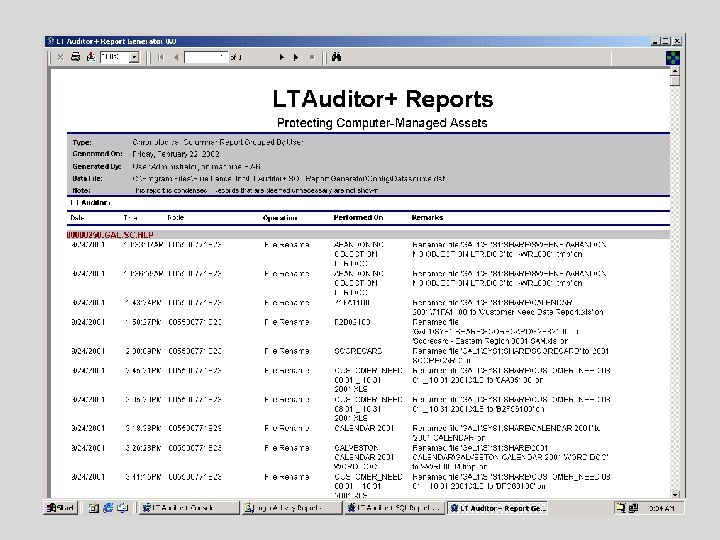Click the Type label in report header
The image size is (720, 540).
pos(82,142)
